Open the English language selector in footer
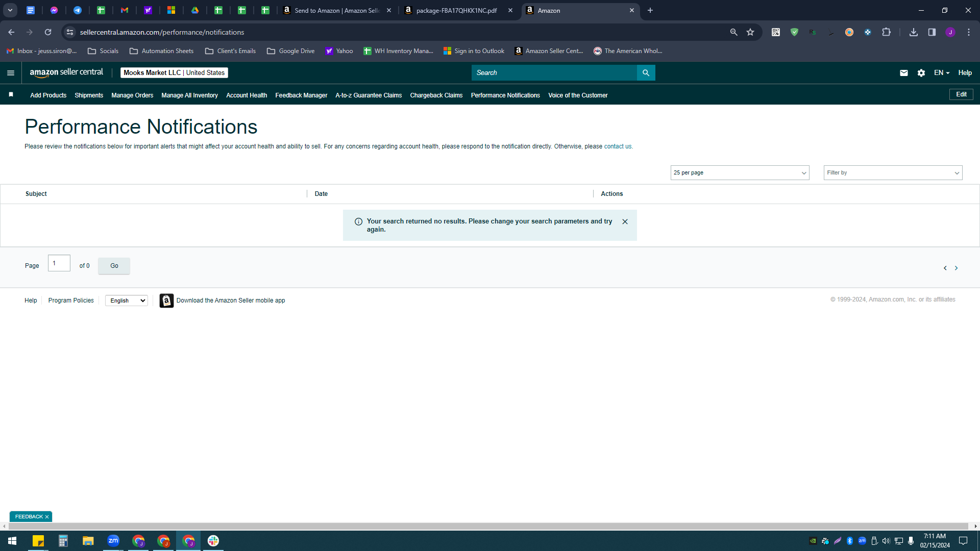 point(127,300)
